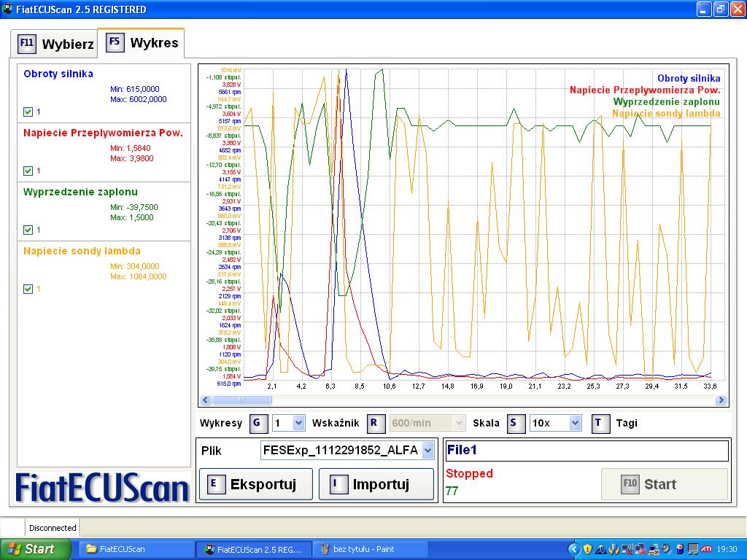Expand the Skala 10x dropdown
Viewport: 747px width, 560px height.
[575, 423]
